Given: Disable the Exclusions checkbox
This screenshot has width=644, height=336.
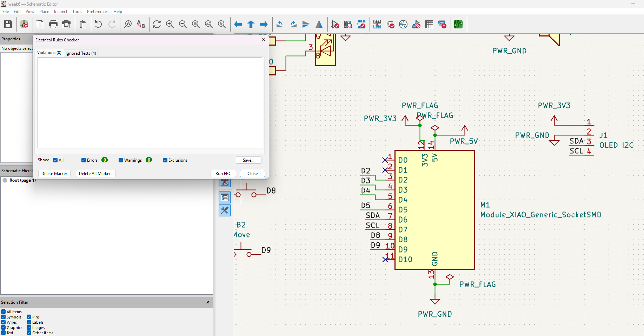Looking at the screenshot, I should pyautogui.click(x=165, y=160).
